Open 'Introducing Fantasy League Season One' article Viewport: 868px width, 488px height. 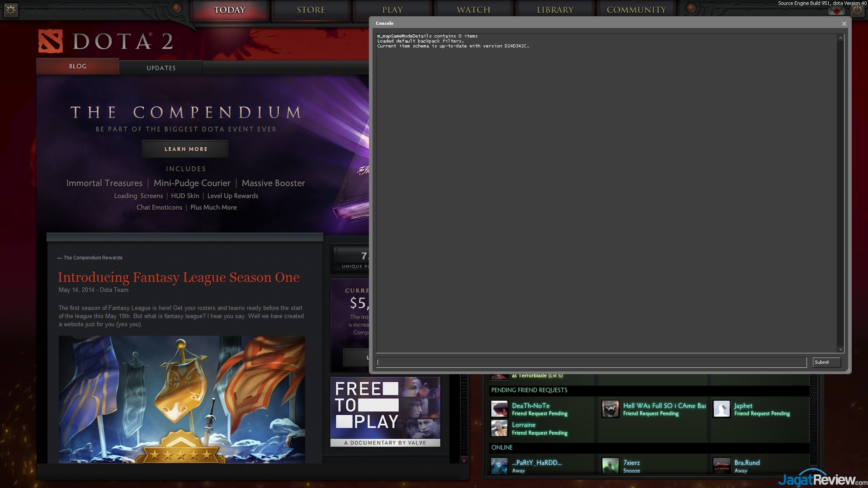tap(179, 277)
